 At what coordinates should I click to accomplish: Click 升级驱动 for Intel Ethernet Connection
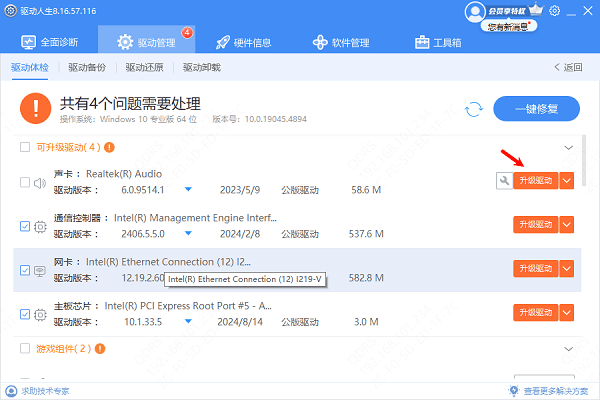coord(536,269)
